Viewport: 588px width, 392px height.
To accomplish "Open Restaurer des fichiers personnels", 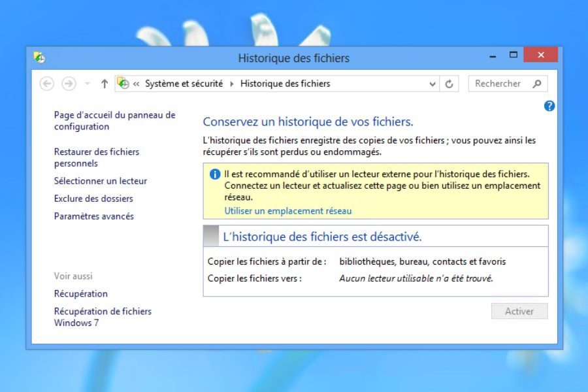I will [96, 157].
